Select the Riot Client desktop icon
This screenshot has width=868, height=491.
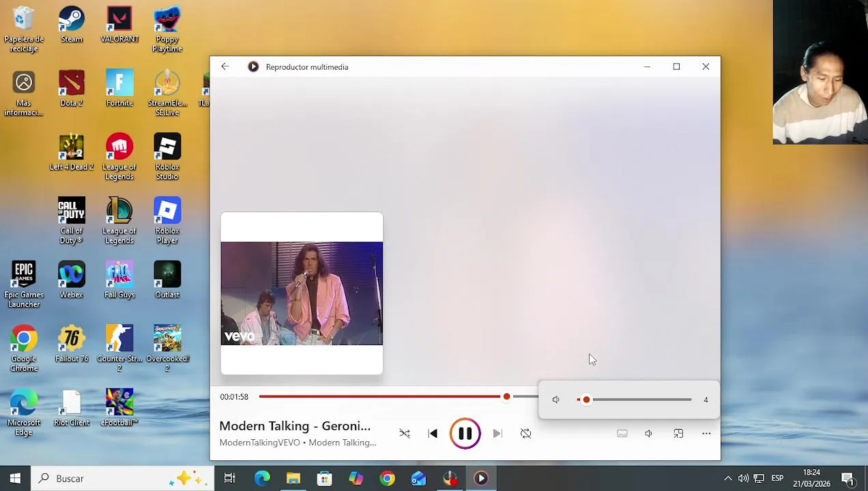[x=72, y=408]
